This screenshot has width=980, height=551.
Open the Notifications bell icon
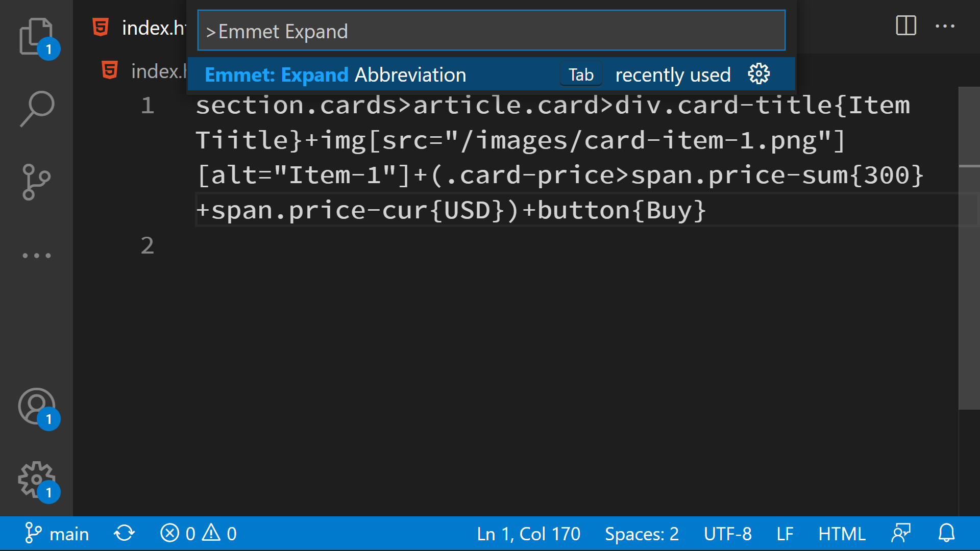(947, 534)
